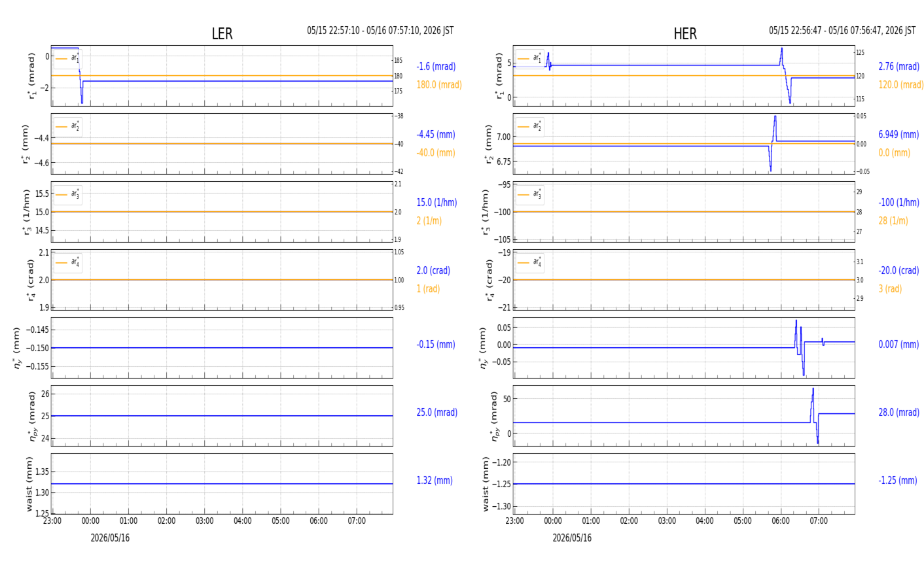924x565 pixels.
Task: Click the LER 'r3* (1/hm)' y-axis label
Action: click(x=27, y=212)
